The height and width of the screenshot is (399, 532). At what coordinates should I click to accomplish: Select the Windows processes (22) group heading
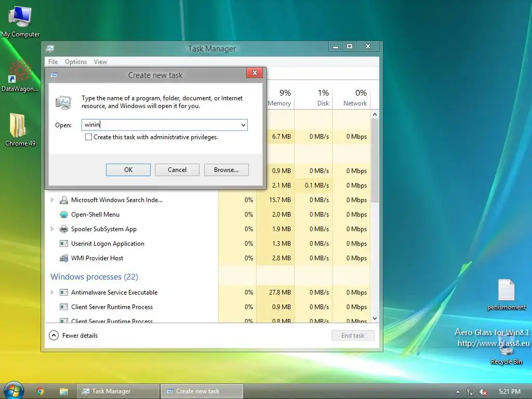click(x=95, y=276)
